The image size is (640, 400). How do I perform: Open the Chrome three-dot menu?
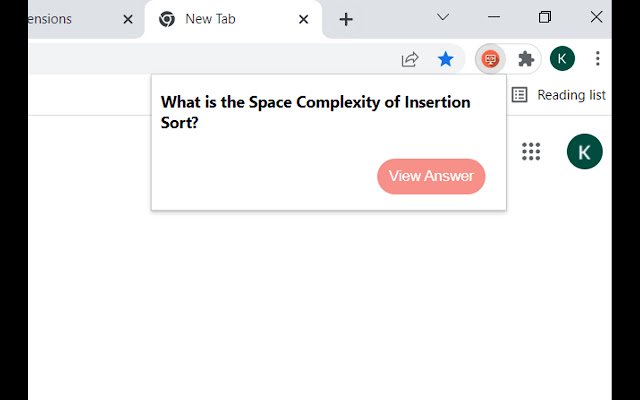click(598, 59)
